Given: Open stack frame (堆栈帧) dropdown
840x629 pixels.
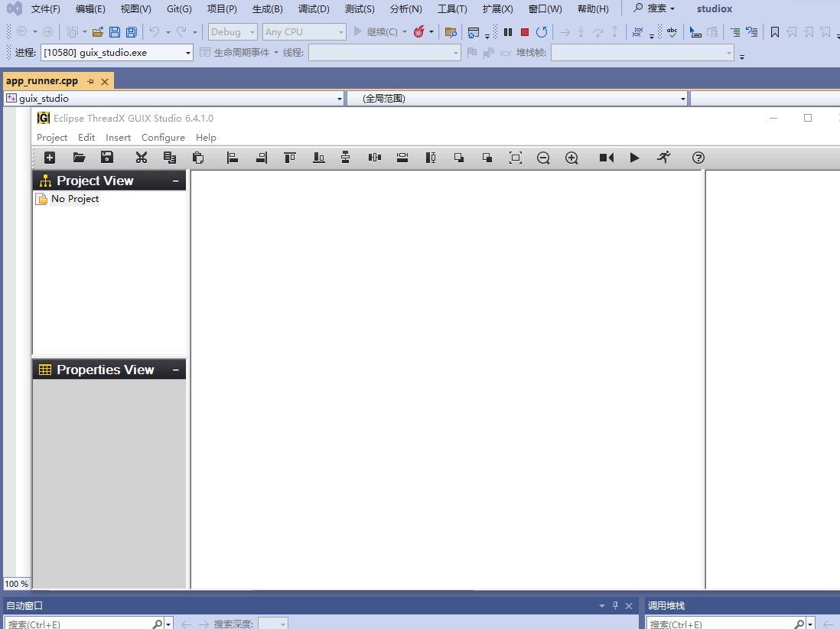Looking at the screenshot, I should [x=643, y=53].
